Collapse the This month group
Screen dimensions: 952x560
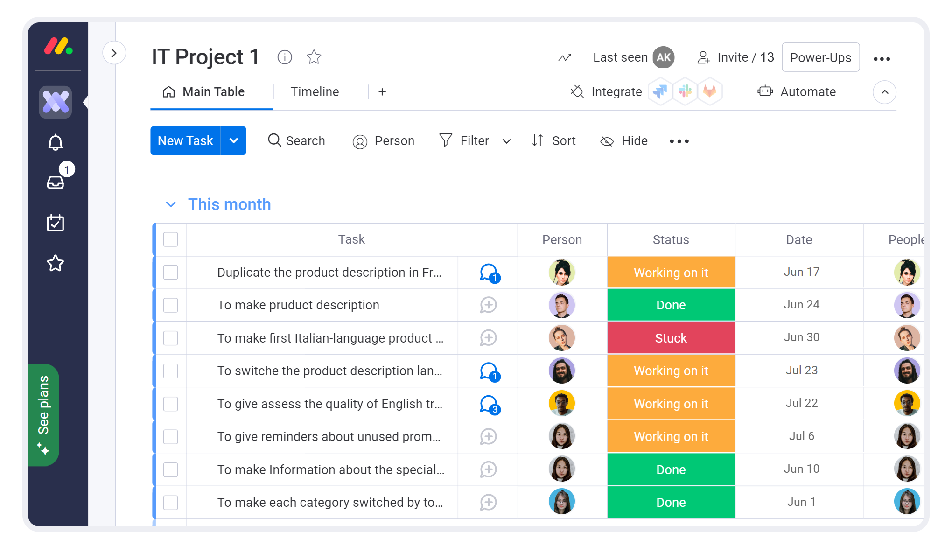[x=171, y=204]
